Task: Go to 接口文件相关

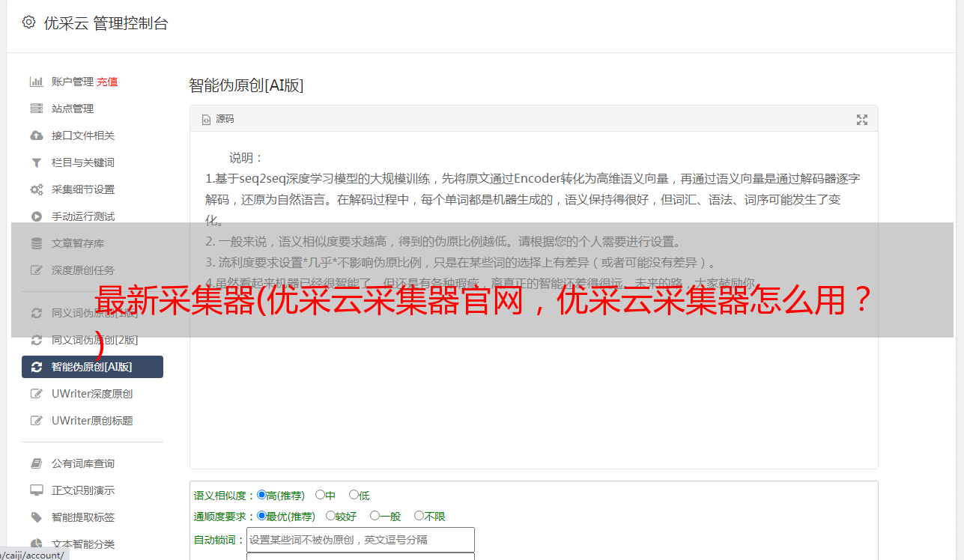Action: (83, 136)
